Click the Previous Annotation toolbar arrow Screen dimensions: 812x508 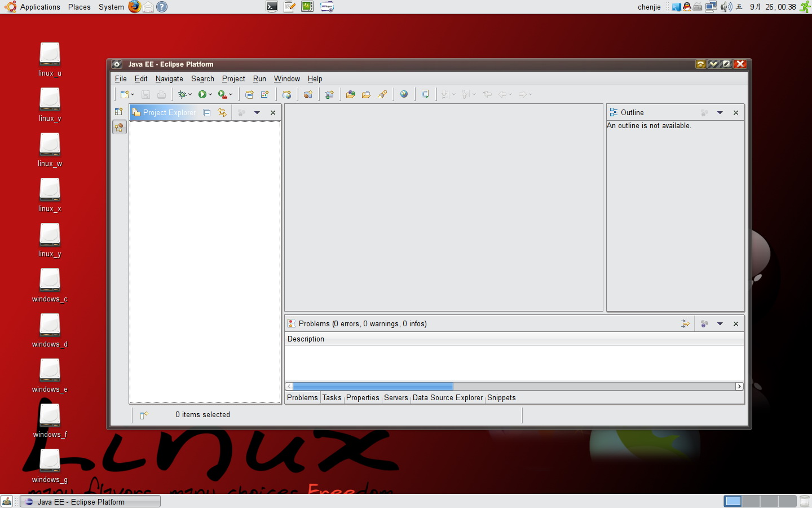click(x=466, y=94)
